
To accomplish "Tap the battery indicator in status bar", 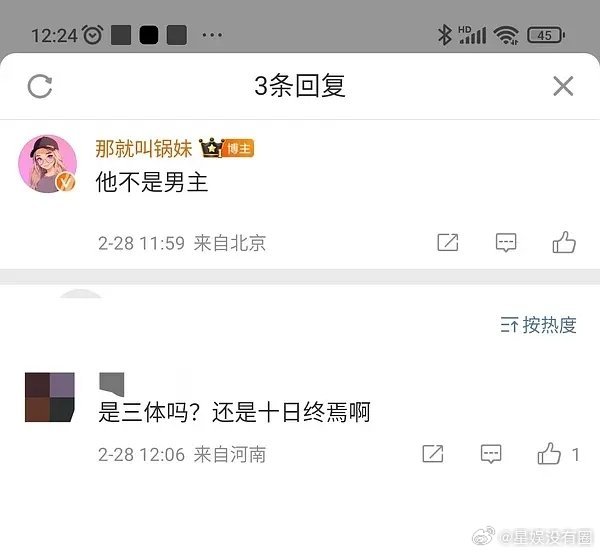I will click(x=546, y=35).
